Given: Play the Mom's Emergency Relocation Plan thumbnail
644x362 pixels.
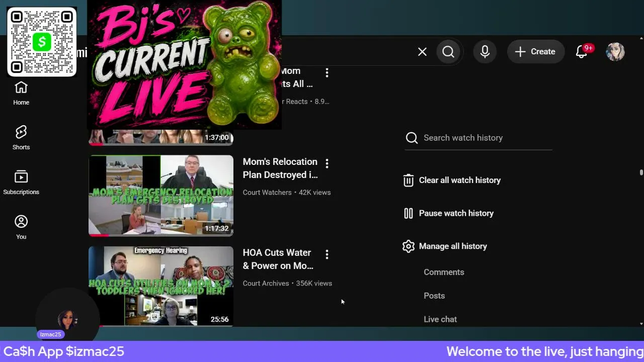Looking at the screenshot, I should (161, 196).
